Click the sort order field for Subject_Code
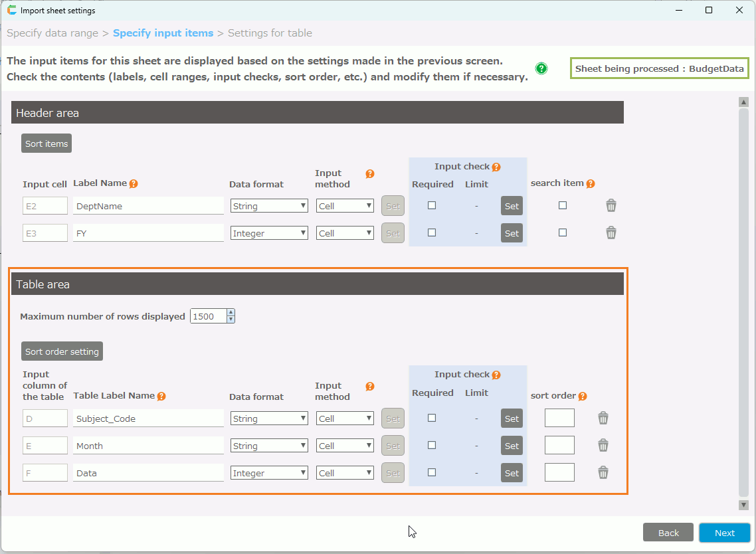 559,418
